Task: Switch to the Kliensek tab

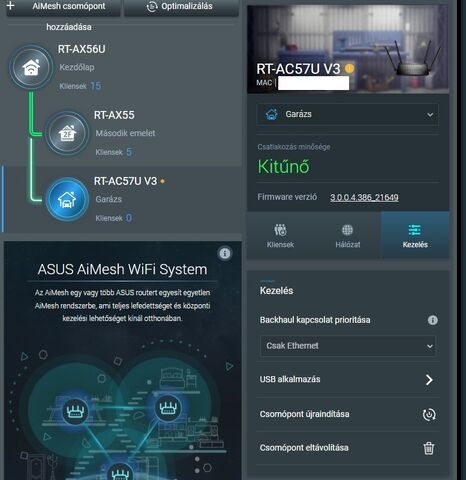Action: coord(280,235)
